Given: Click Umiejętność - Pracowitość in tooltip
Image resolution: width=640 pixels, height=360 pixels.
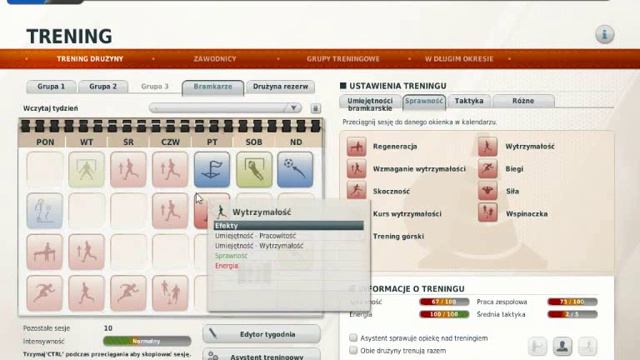Looking at the screenshot, I should 256,236.
